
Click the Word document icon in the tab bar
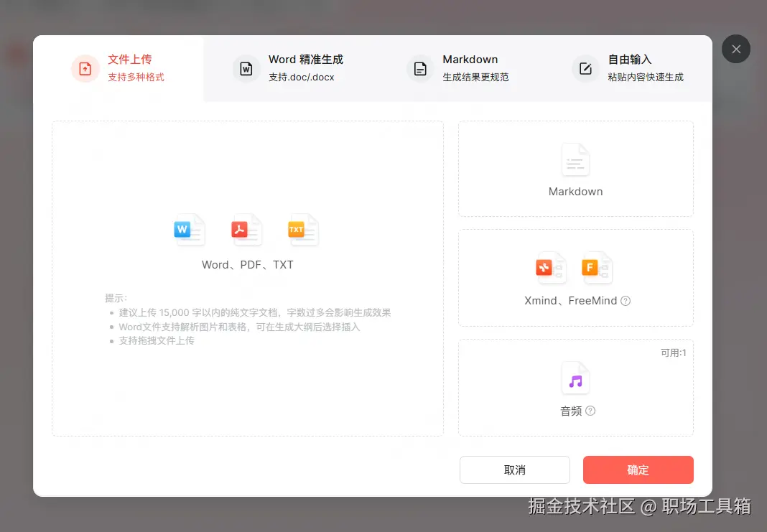(246, 69)
